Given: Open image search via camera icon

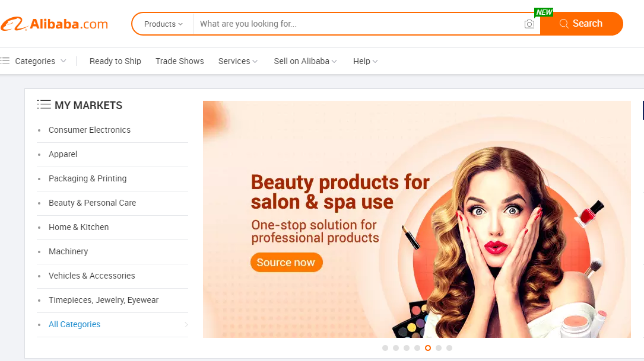Looking at the screenshot, I should [529, 24].
